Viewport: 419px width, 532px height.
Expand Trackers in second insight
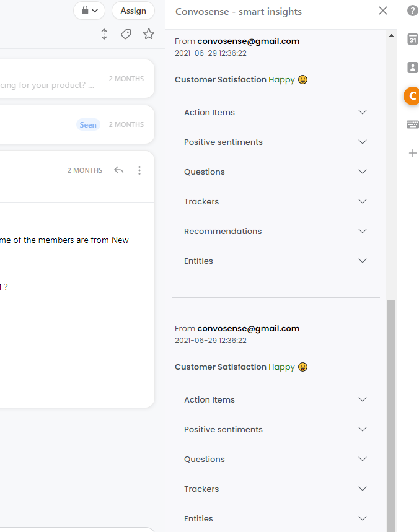(275, 489)
